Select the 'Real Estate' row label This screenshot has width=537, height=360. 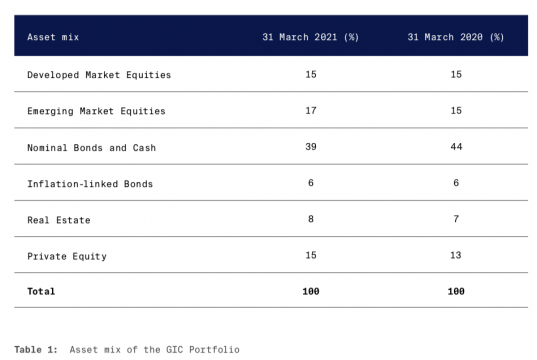click(x=59, y=220)
